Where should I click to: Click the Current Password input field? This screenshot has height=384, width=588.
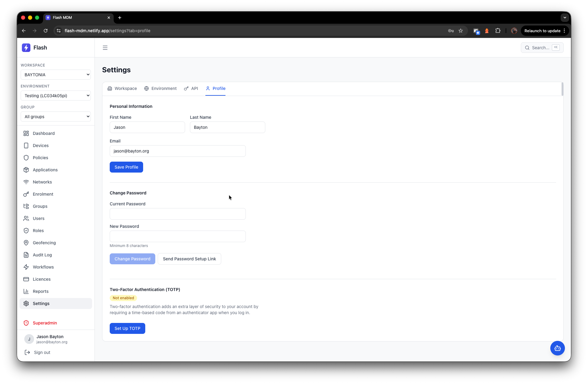tap(177, 214)
